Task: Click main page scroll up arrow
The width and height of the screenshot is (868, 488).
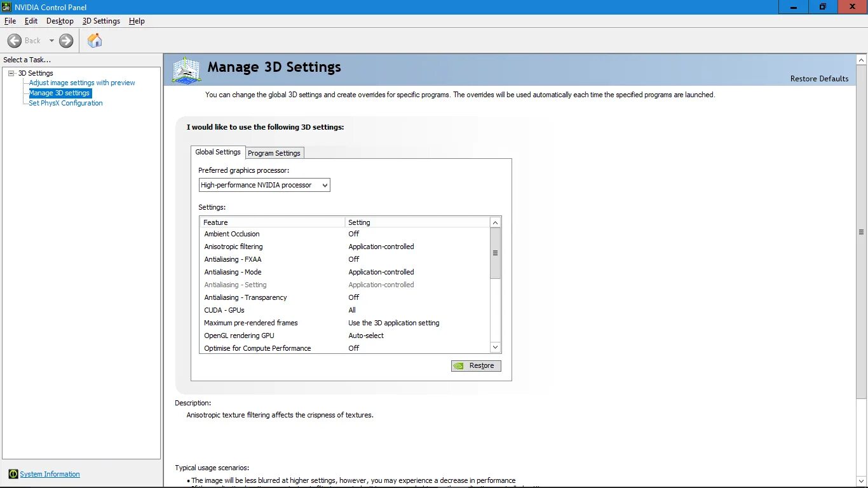Action: coord(862,60)
